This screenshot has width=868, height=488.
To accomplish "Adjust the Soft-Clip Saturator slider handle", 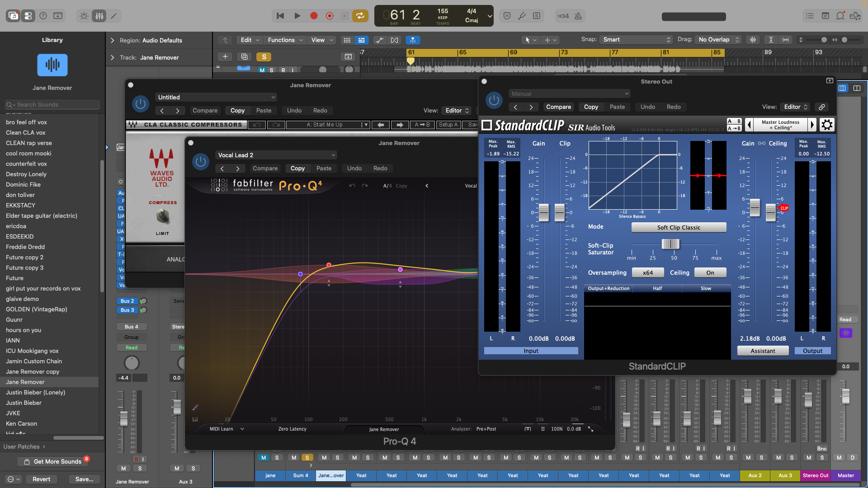I will [670, 244].
